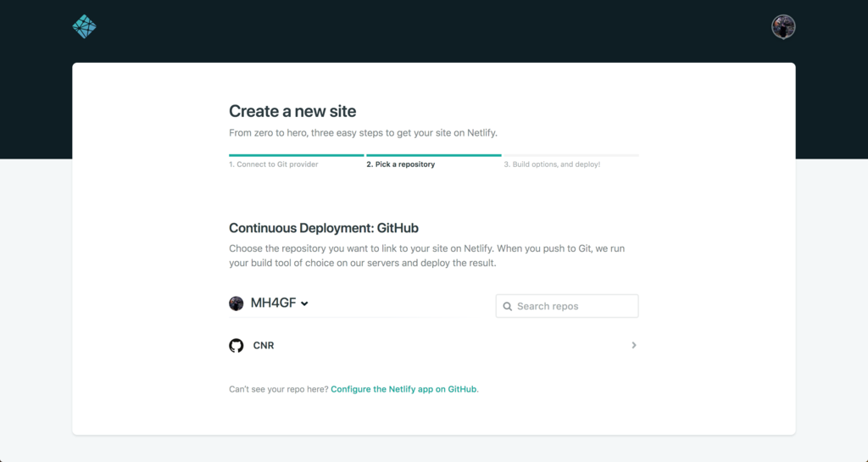Click the "From zero to hero" subtitle text
This screenshot has width=868, height=462.
[363, 133]
